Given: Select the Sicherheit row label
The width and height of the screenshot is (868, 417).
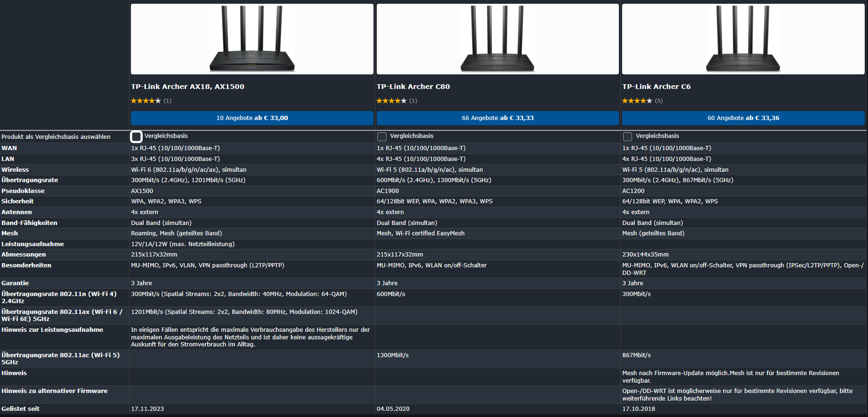Looking at the screenshot, I should (x=17, y=201).
